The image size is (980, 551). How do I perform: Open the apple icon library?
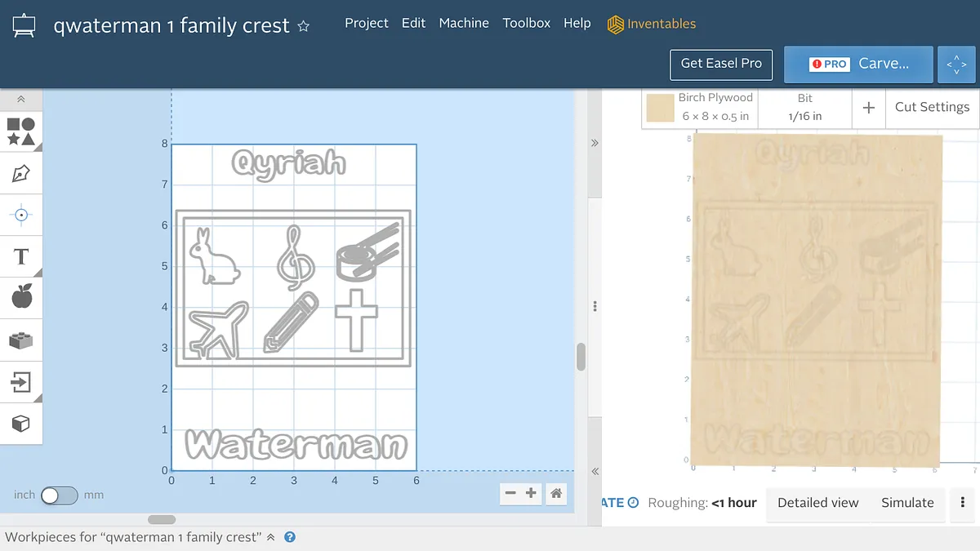21,298
